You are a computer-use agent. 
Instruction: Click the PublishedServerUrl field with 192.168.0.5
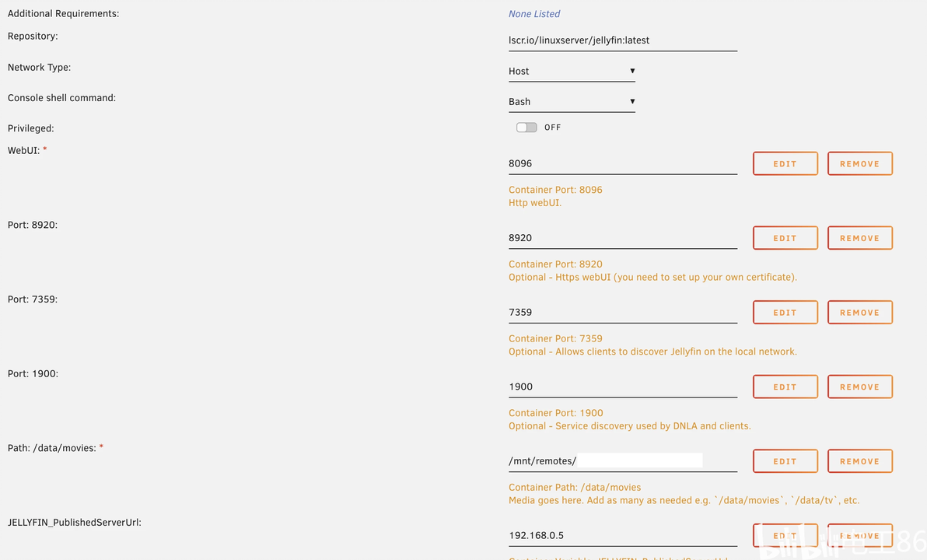tap(622, 536)
